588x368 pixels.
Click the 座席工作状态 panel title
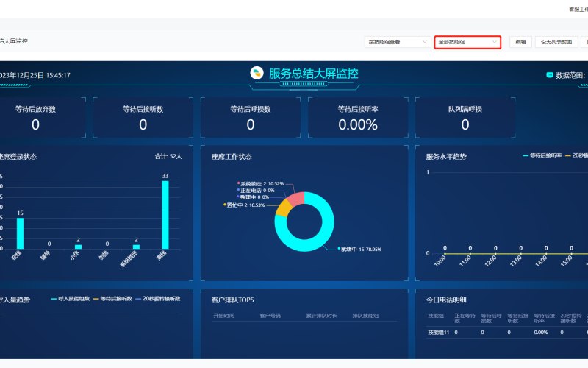232,157
